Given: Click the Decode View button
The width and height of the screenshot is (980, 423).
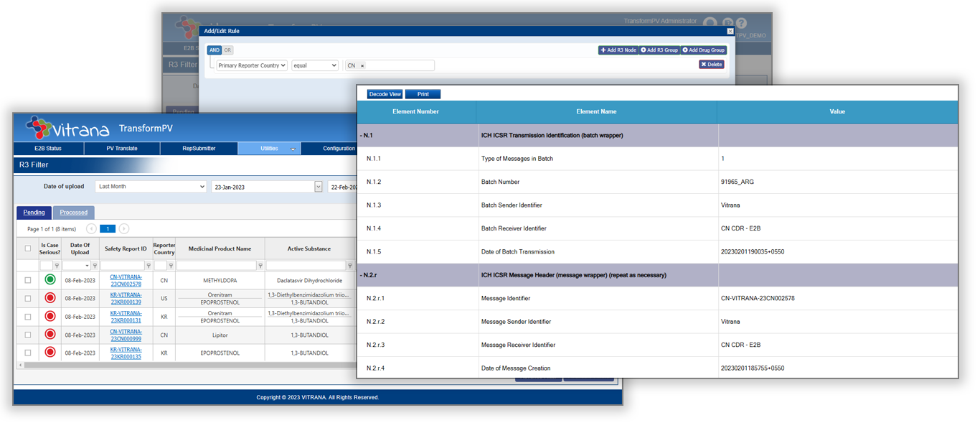Looking at the screenshot, I should 385,94.
